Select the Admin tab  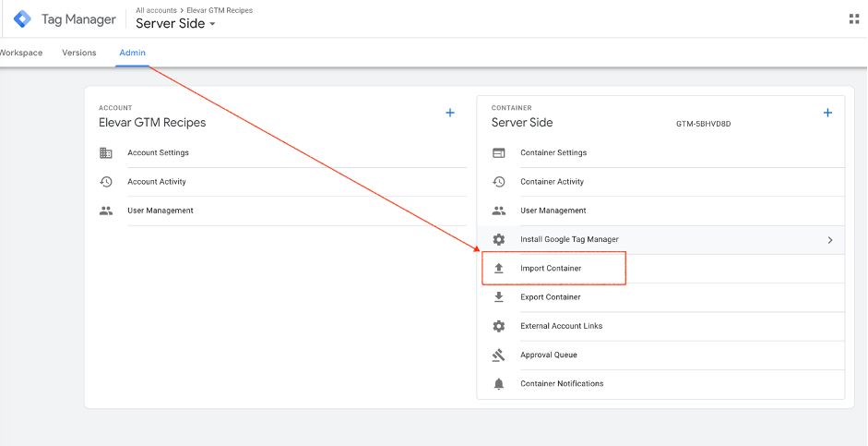[132, 53]
